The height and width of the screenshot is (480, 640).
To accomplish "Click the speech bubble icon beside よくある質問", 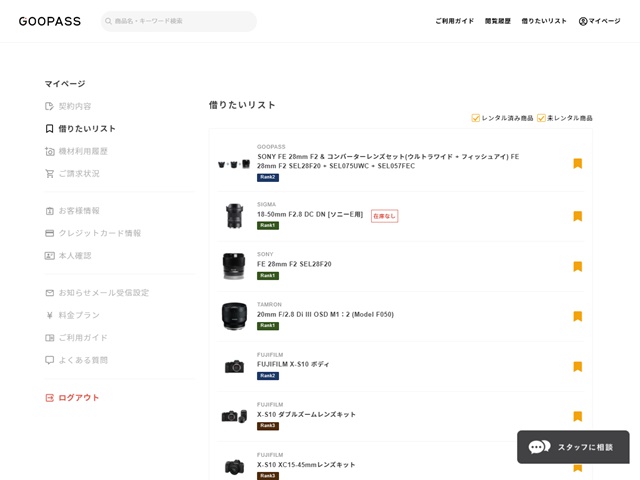I will point(49,360).
